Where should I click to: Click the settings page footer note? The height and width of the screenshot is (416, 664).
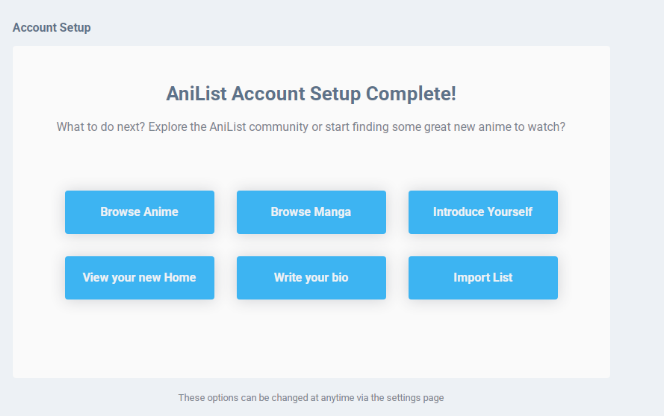point(311,398)
